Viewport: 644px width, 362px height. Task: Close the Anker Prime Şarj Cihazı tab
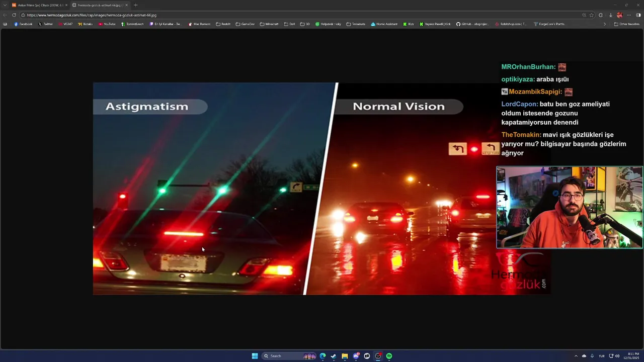click(x=66, y=5)
